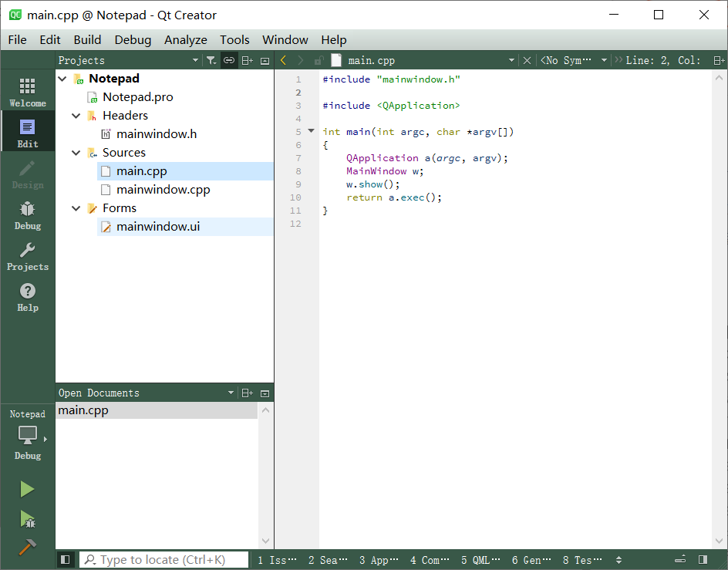The image size is (728, 570).
Task: Click the Notepad kit selector monitor icon
Action: pos(28,435)
